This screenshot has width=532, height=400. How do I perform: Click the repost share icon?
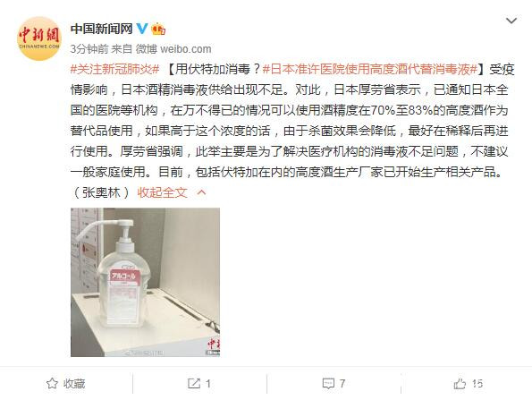pyautogui.click(x=193, y=384)
